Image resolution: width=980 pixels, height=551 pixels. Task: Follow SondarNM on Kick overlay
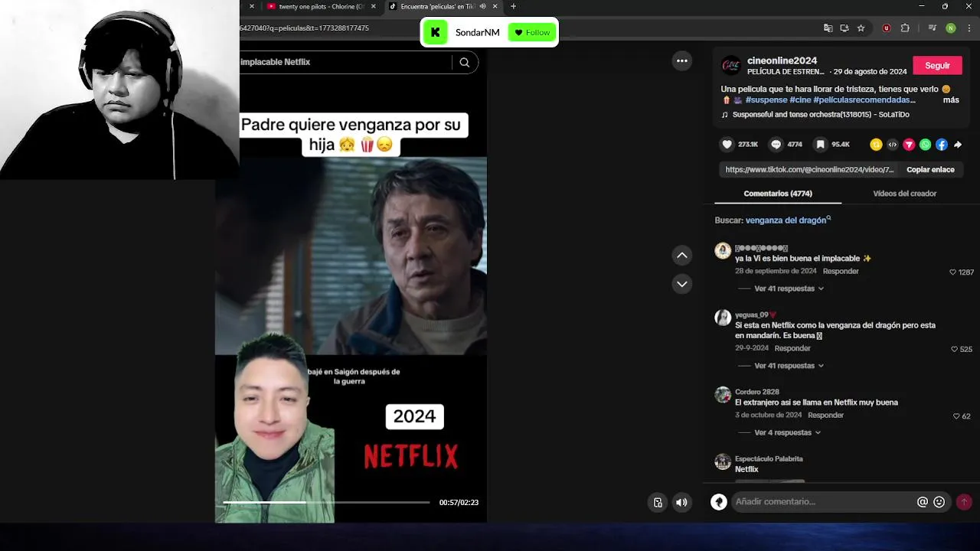point(532,32)
